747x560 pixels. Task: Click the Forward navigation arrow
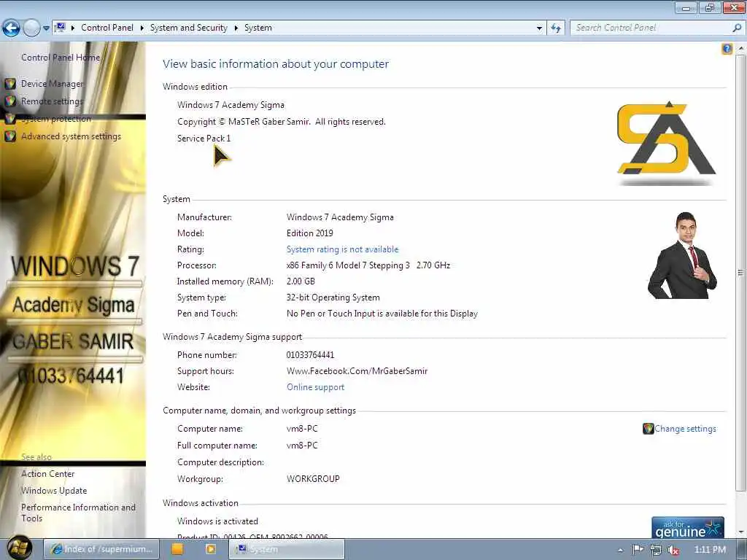tap(31, 28)
